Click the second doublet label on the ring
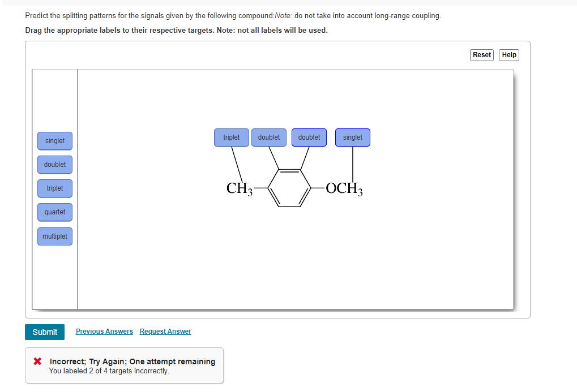Screen dimensions: 577x392 309,137
